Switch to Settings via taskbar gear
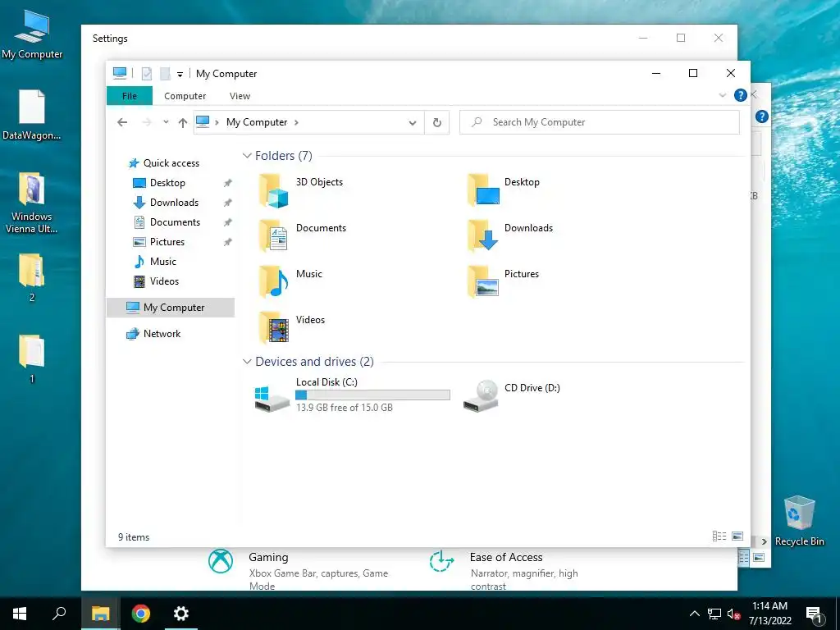Image resolution: width=840 pixels, height=630 pixels. (181, 614)
